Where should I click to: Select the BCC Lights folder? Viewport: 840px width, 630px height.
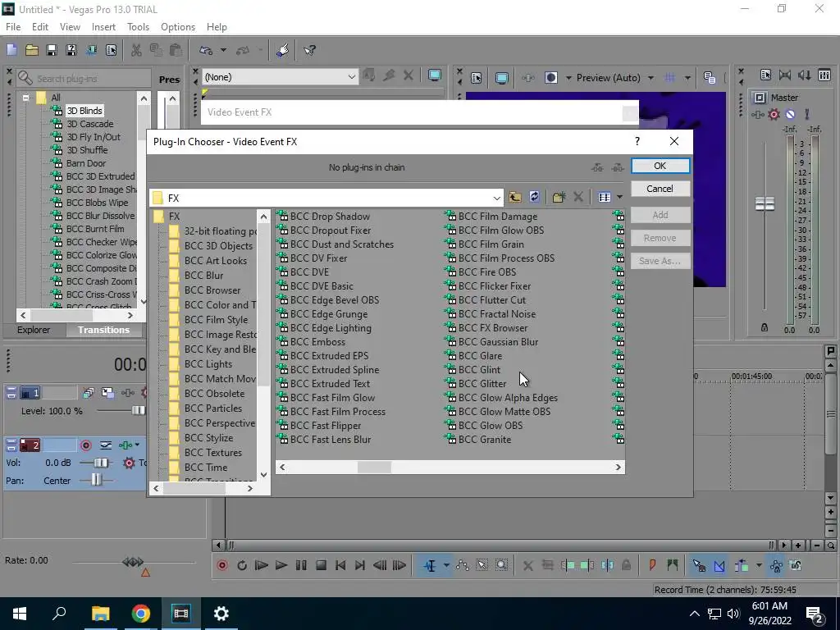[208, 363]
